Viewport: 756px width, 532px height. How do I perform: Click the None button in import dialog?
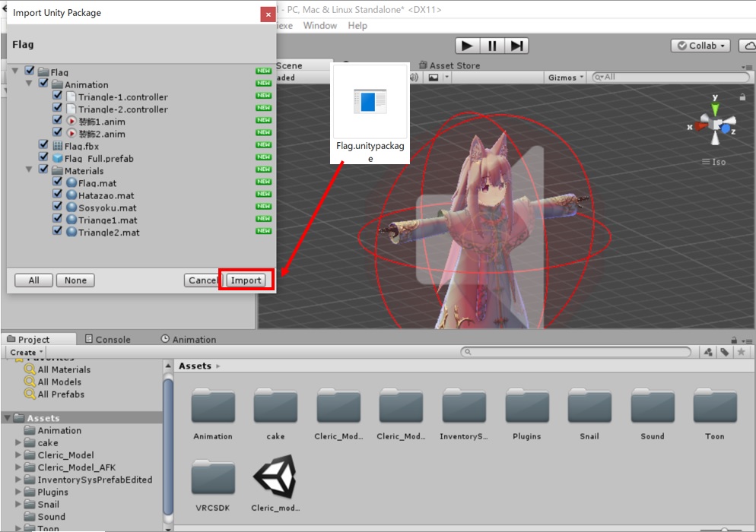point(75,280)
